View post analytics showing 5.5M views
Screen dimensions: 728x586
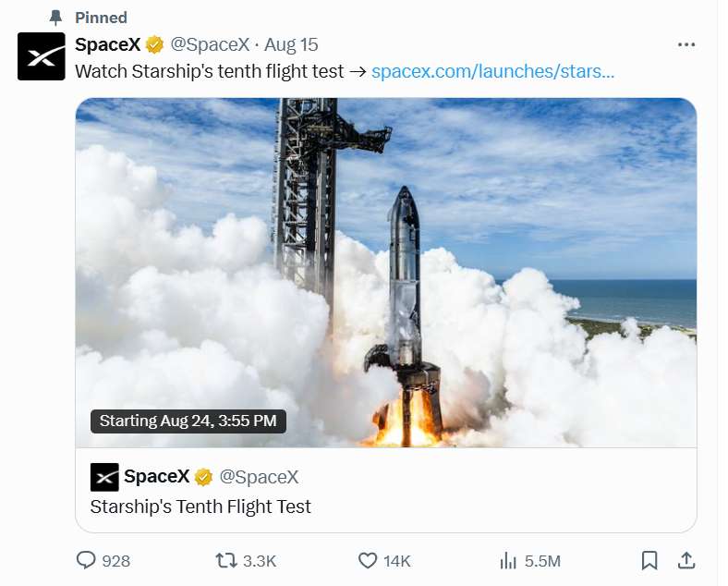pyautogui.click(x=508, y=560)
